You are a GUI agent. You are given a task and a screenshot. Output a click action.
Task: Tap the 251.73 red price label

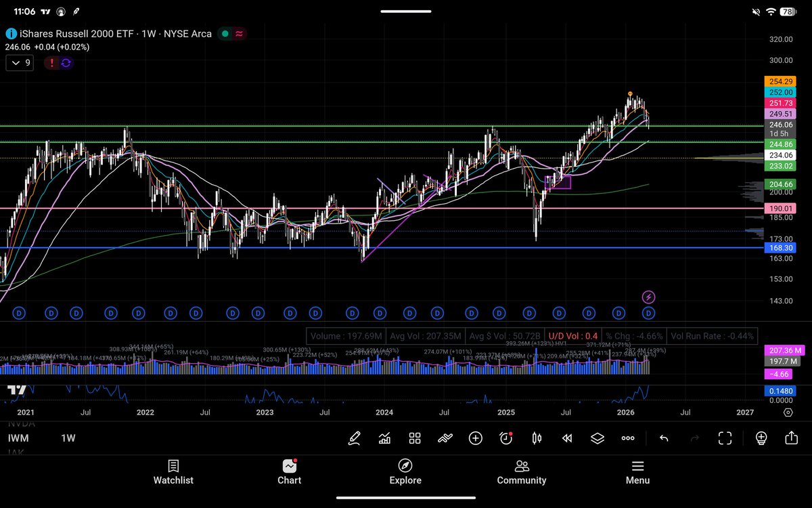pyautogui.click(x=781, y=103)
